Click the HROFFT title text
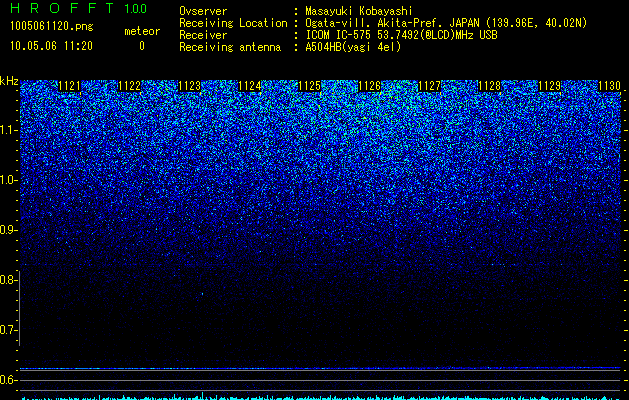The height and width of the screenshot is (400, 629). click(62, 8)
